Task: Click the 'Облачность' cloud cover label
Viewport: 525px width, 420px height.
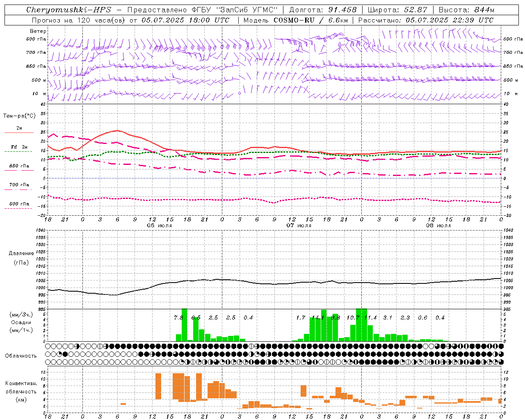Action: pyautogui.click(x=21, y=356)
